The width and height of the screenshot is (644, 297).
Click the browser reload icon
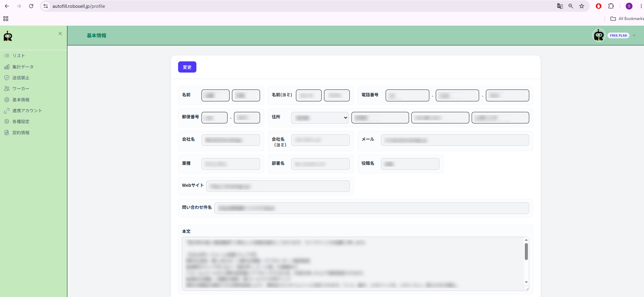pos(31,6)
